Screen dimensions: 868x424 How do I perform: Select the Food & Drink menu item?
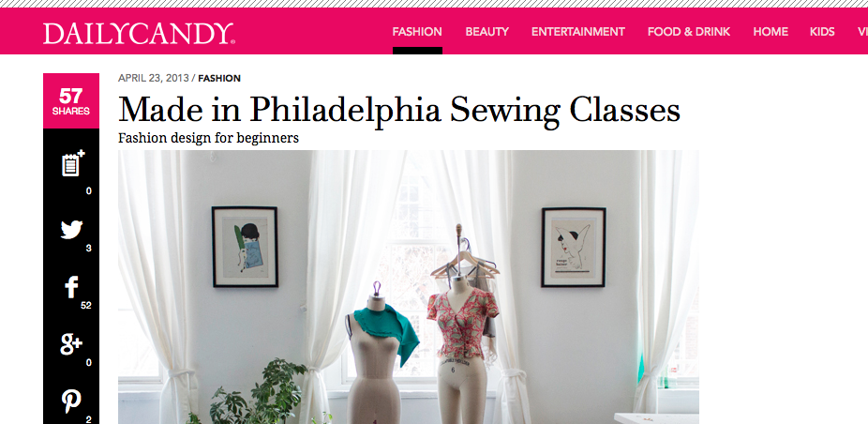[689, 32]
